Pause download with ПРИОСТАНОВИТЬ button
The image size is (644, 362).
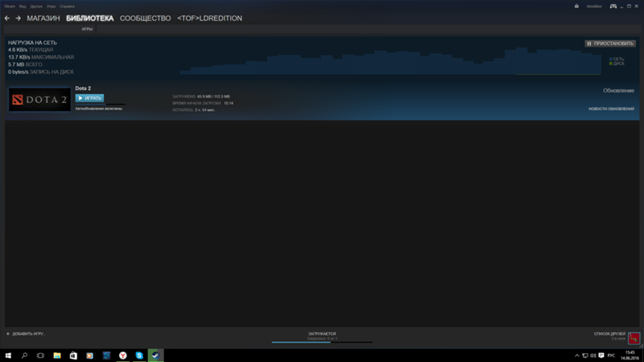610,43
